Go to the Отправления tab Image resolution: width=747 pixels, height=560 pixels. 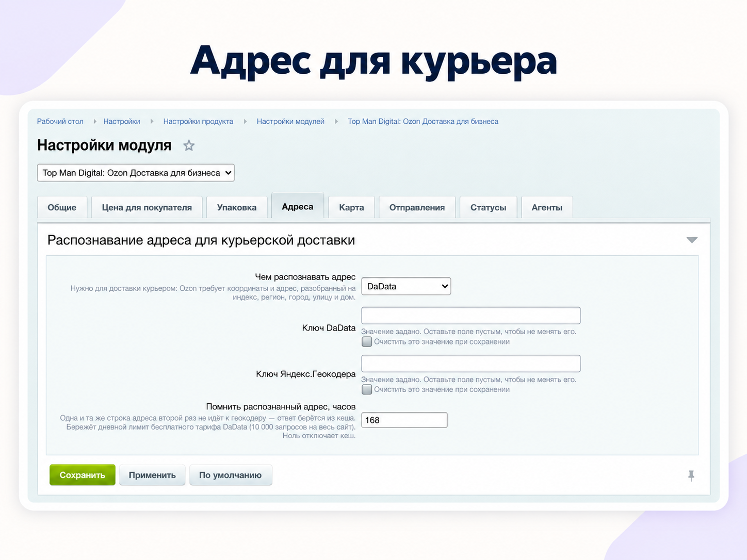coord(417,207)
